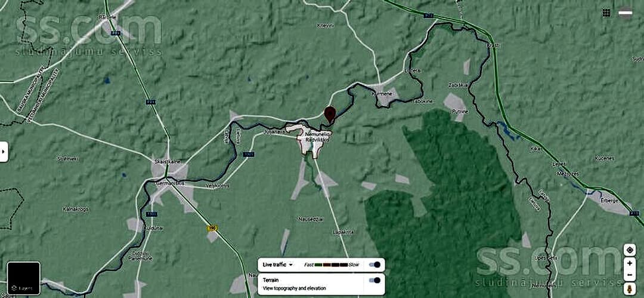Click the Nausėdžiai place label

(310, 219)
